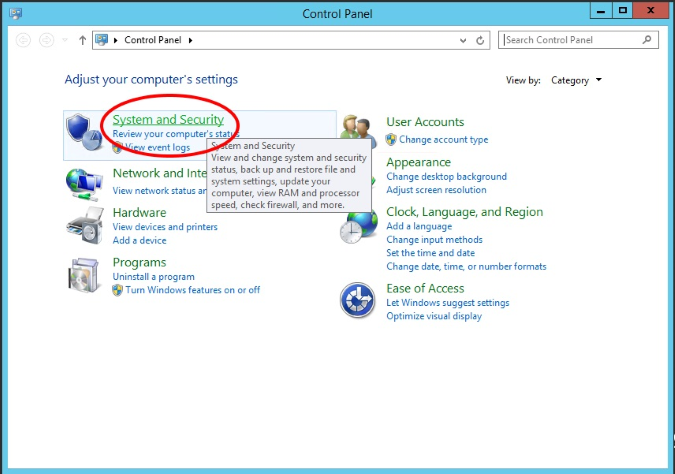
Task: Click Set the time and date
Action: point(430,253)
